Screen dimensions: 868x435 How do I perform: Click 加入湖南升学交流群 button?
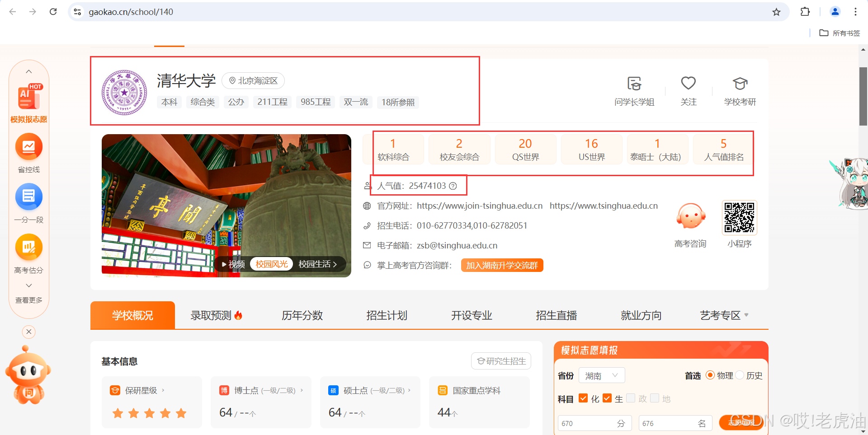pyautogui.click(x=502, y=265)
